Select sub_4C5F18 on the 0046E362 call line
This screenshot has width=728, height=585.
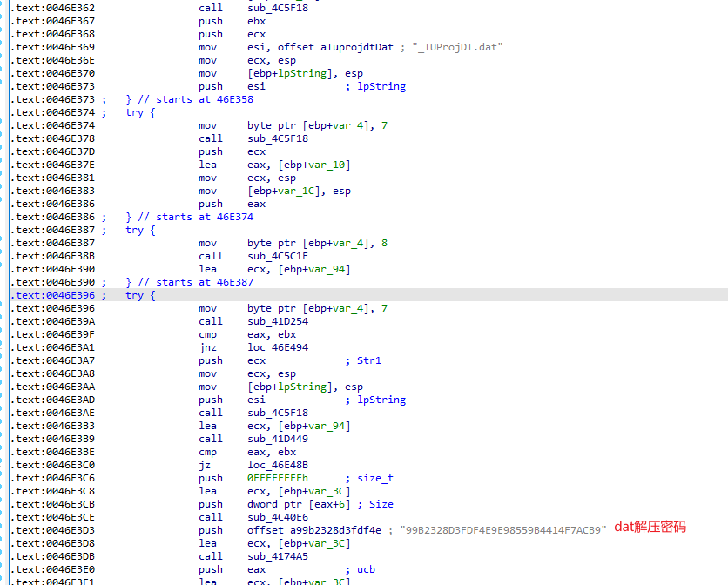278,8
